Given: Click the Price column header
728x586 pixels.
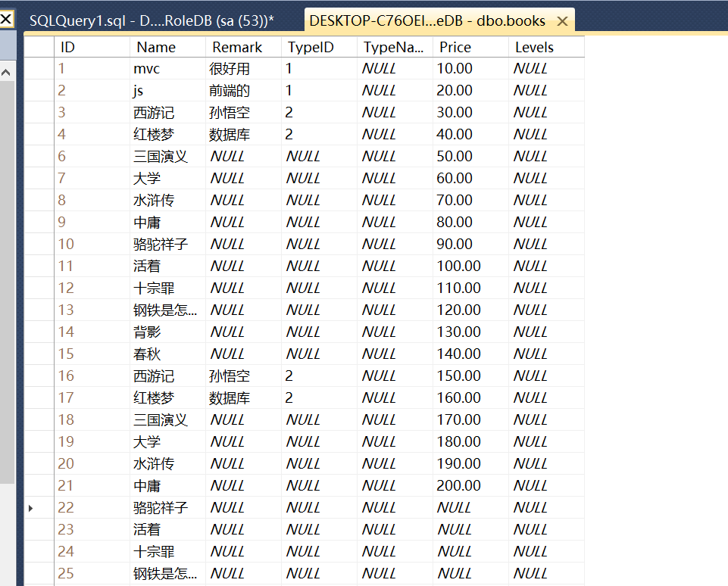Looking at the screenshot, I should (470, 48).
